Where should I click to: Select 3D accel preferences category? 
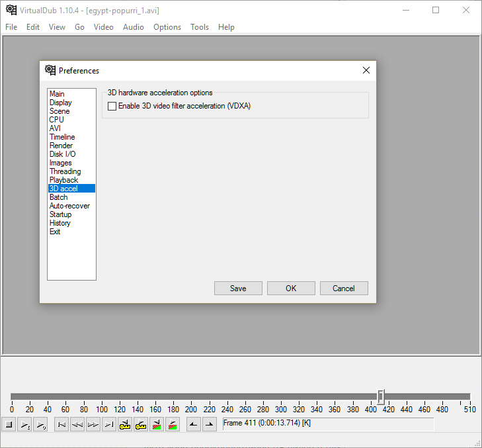(x=71, y=189)
